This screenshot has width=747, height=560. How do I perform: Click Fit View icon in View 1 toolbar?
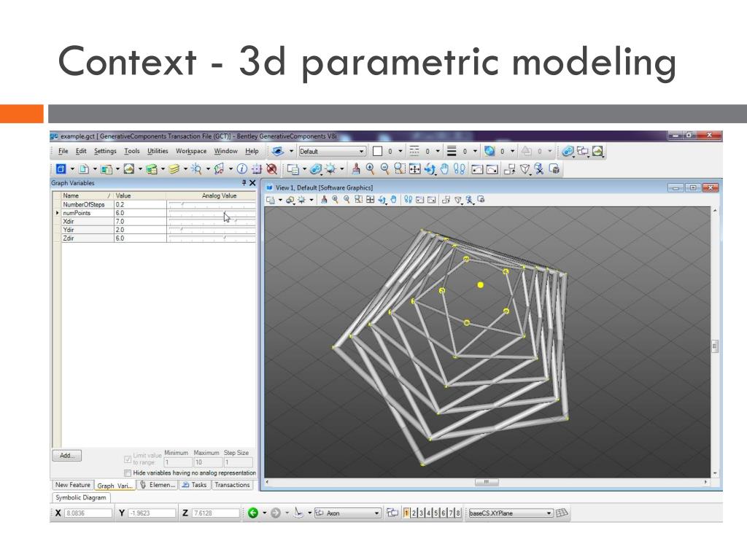370,200
